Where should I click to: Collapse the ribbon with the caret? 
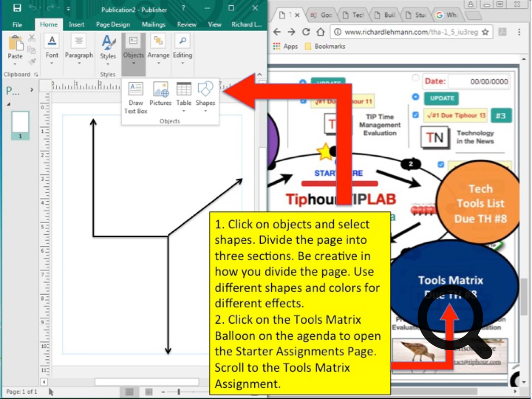pos(259,75)
